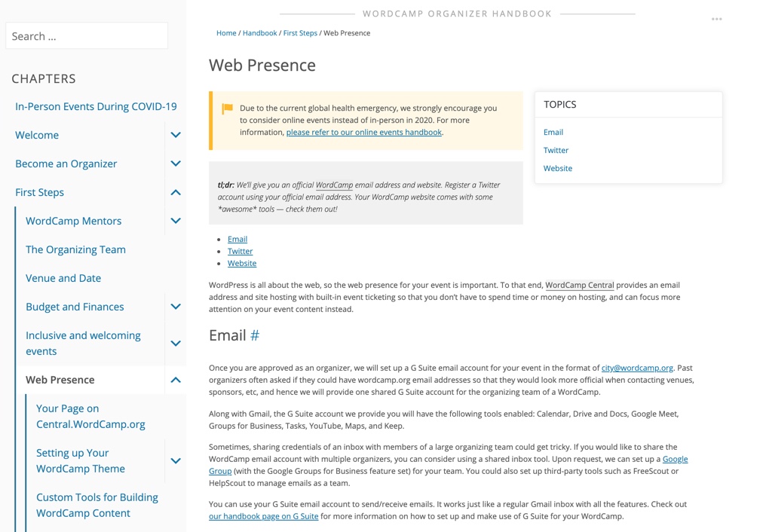Go to Home via breadcrumb

click(226, 33)
